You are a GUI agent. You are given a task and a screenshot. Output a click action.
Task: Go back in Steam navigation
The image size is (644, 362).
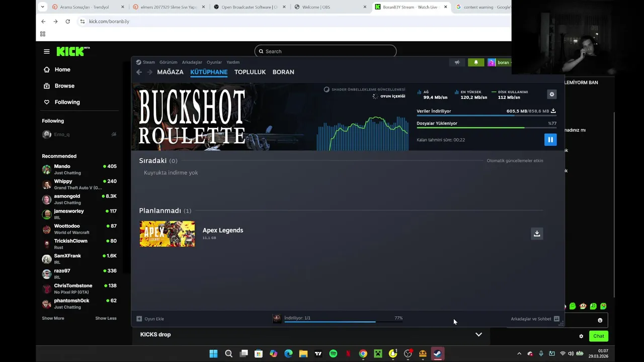click(x=139, y=72)
